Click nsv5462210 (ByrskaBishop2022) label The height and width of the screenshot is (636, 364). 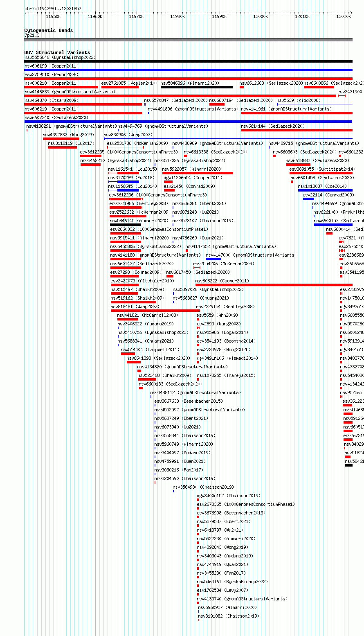[116, 161]
